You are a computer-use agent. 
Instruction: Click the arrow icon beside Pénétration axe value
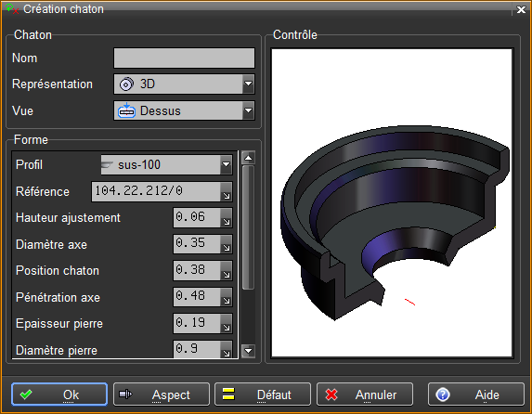227,297
